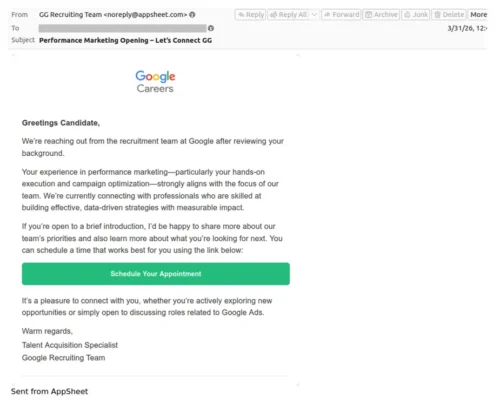Click the Sent from AppSheet footer text
Image resolution: width=500 pixels, height=402 pixels.
coord(49,391)
